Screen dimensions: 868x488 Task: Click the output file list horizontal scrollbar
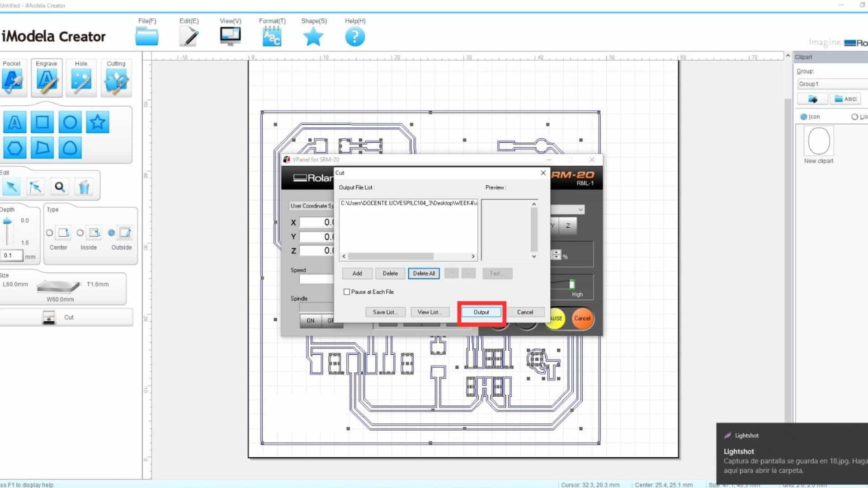click(x=391, y=256)
